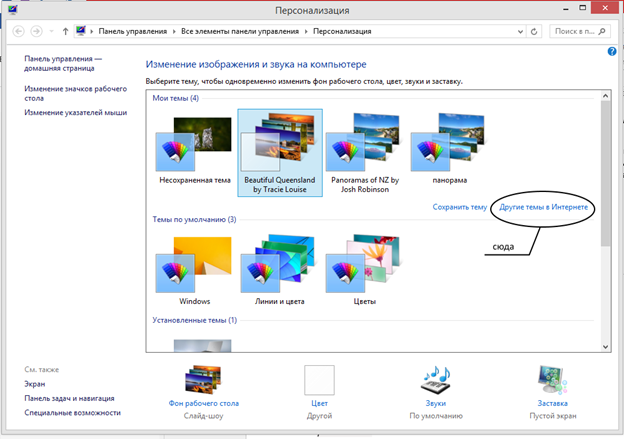This screenshot has width=624, height=439.
Task: Click the search box Поиск
Action: click(x=579, y=31)
